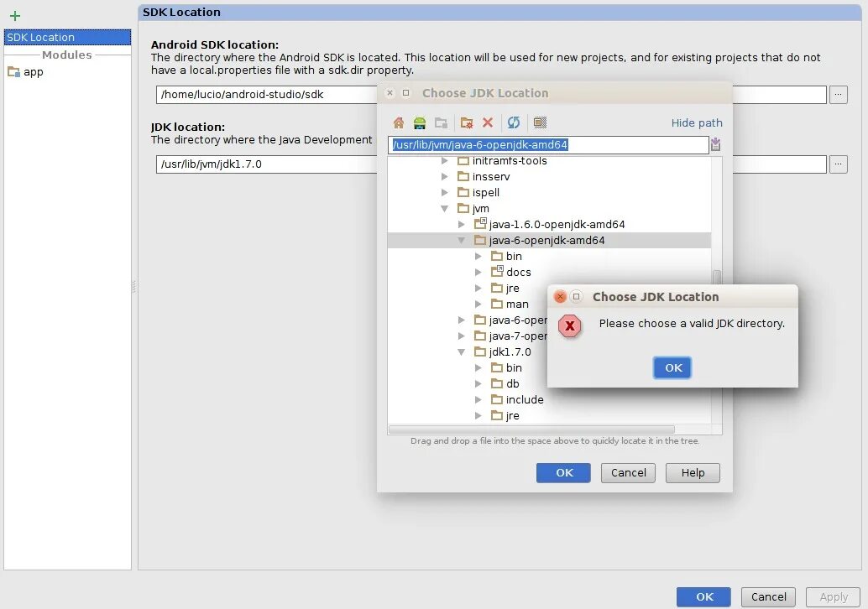Viewport: 868px width, 609px height.
Task: Click the file tree horizontal scrollbar
Action: [531, 429]
